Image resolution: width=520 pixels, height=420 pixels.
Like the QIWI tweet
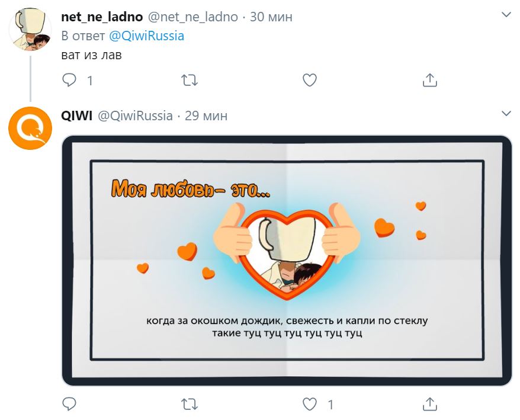tap(310, 404)
